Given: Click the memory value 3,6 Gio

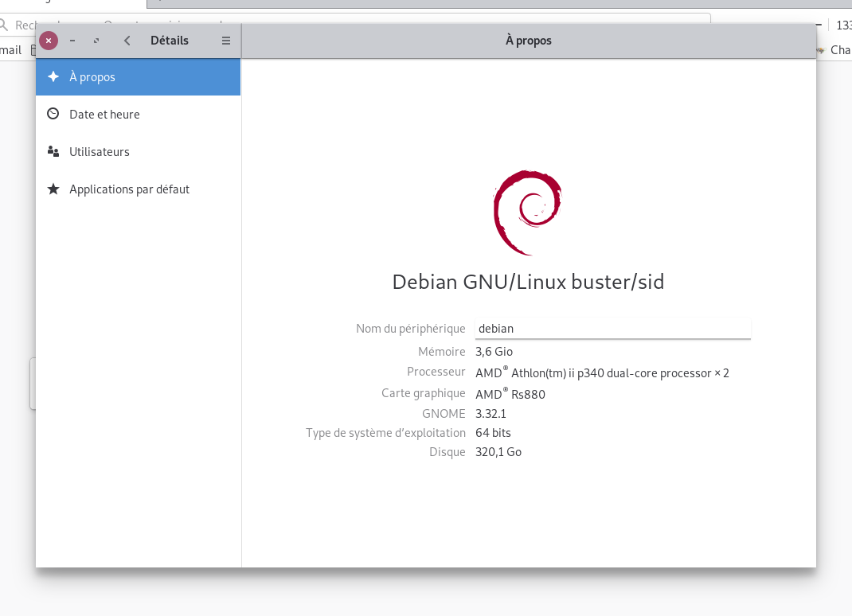Looking at the screenshot, I should pos(494,352).
